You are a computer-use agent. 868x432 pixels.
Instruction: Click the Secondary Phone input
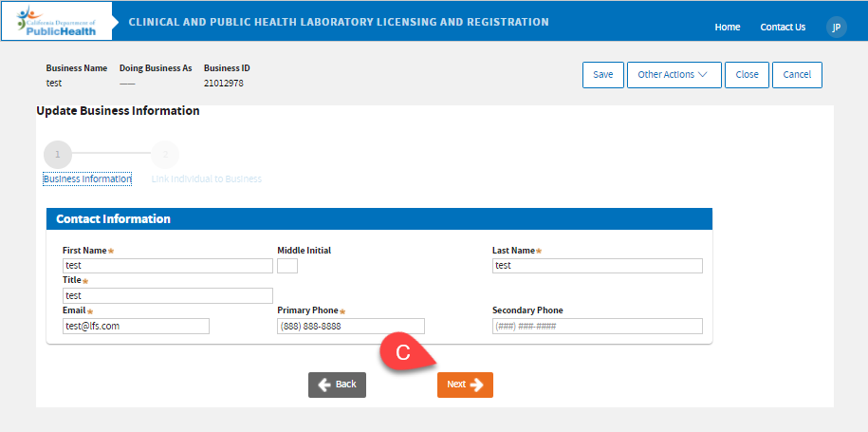597,327
